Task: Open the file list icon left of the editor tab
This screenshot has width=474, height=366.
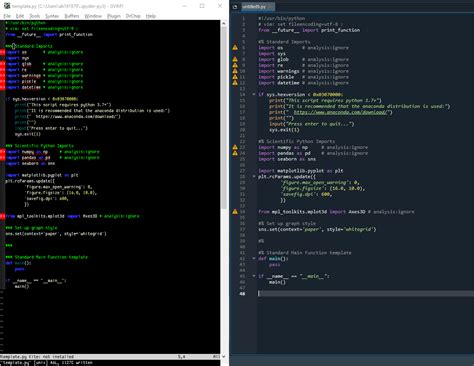Action: (x=235, y=7)
